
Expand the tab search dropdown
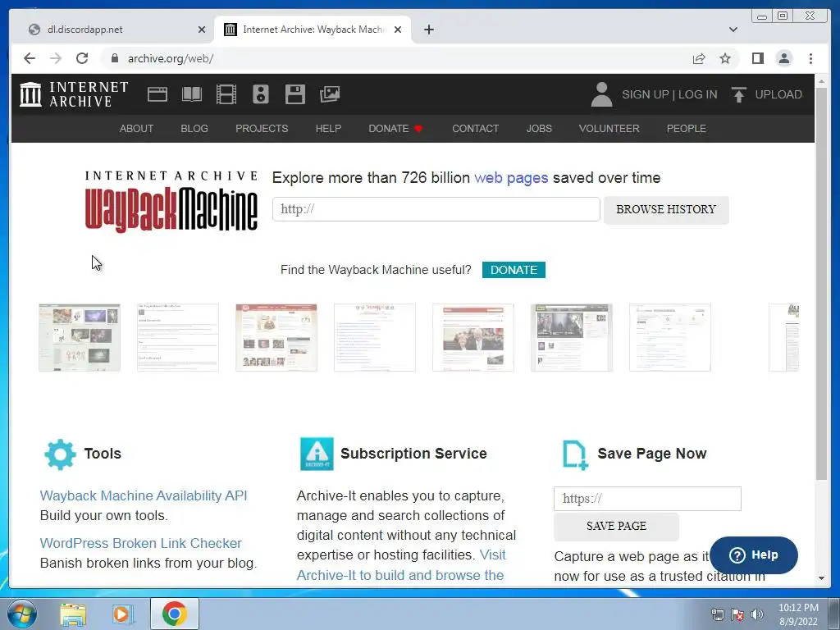click(x=733, y=30)
